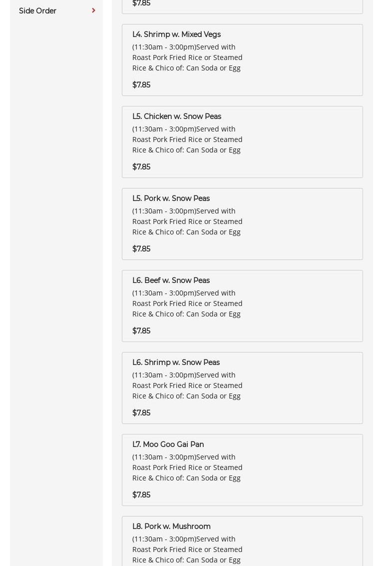Click the $7.85 price for Beef w. Snow Peas
392x566 pixels.
[x=141, y=331]
